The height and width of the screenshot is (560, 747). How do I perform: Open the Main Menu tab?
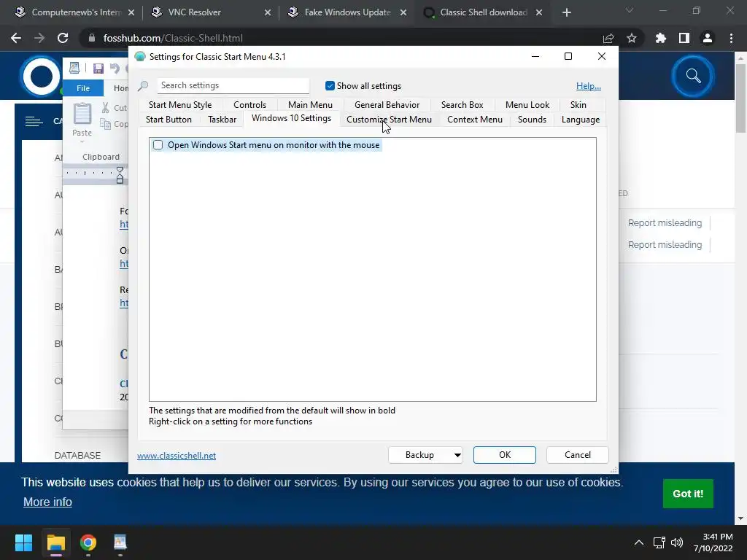tap(310, 105)
